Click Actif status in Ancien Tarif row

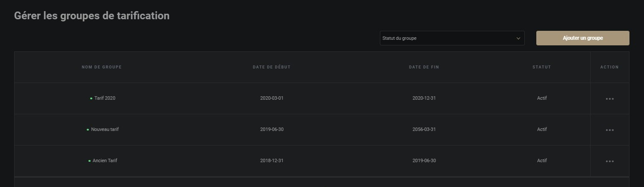tap(542, 160)
